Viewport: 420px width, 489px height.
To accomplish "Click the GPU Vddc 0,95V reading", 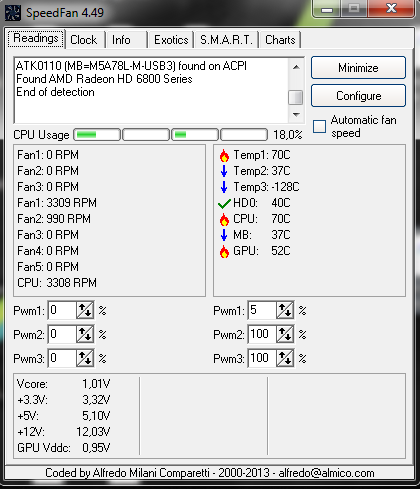I will point(63,448).
